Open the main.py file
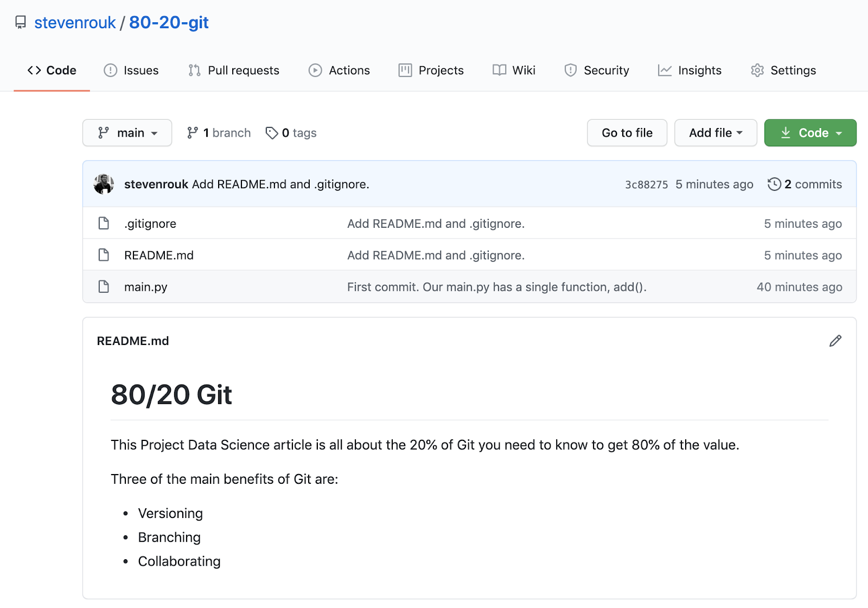868x608 pixels. 146,287
